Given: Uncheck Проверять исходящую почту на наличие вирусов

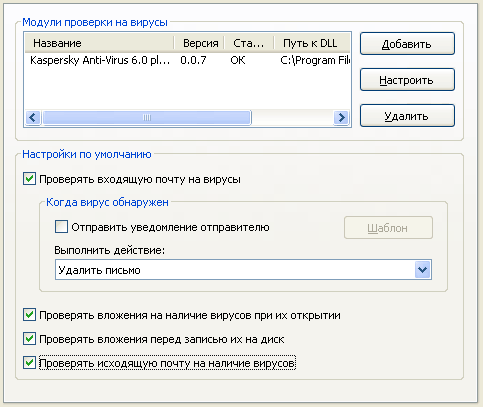Looking at the screenshot, I should [x=29, y=363].
